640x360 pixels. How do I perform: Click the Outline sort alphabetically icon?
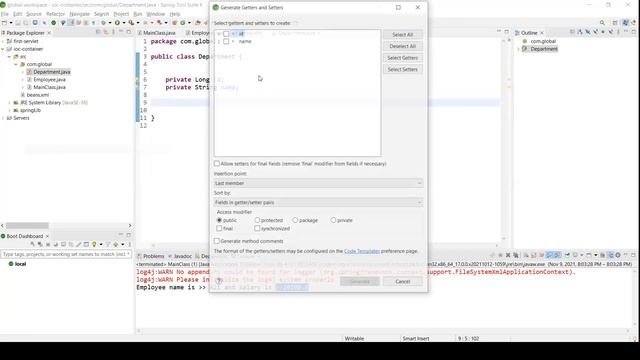point(580,32)
